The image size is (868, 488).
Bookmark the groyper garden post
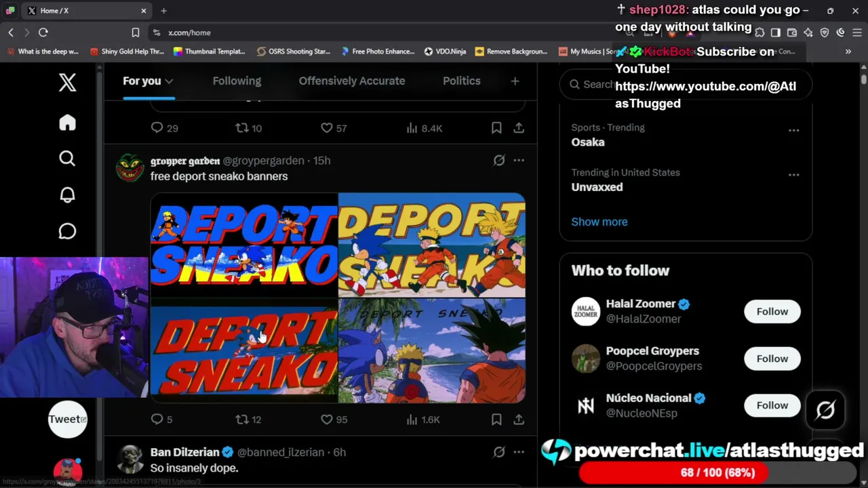pos(496,420)
